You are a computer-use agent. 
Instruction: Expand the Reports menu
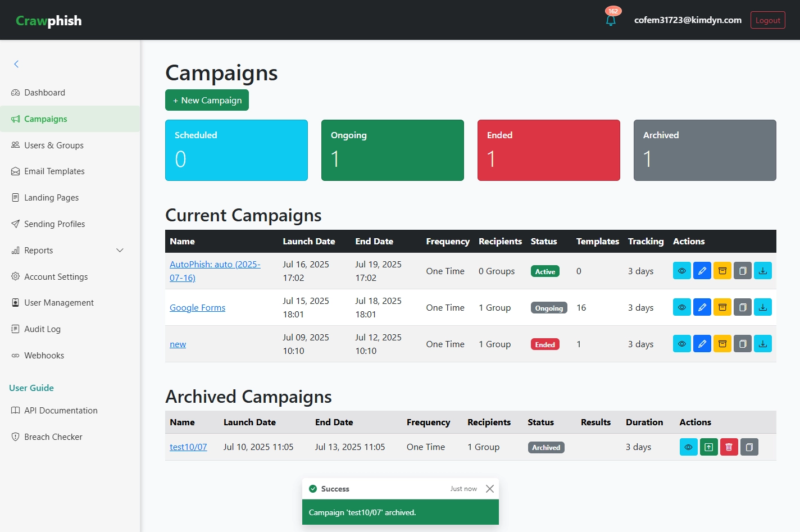point(66,250)
